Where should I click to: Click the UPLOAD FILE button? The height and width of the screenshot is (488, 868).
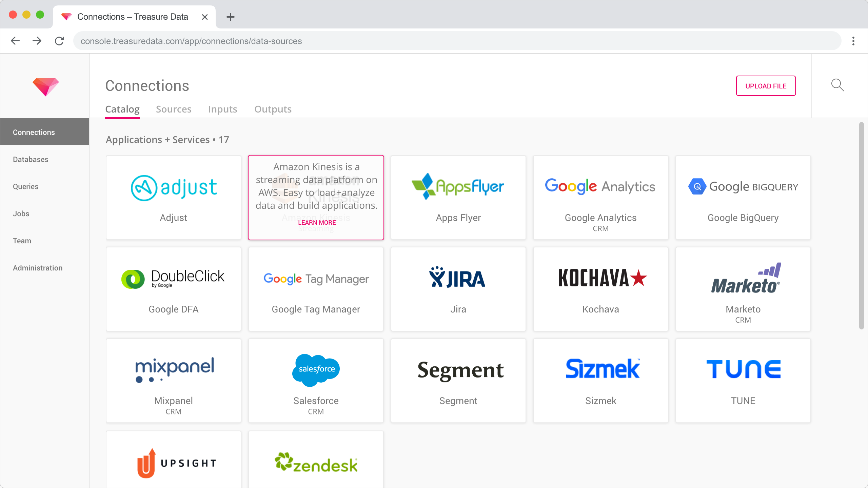point(766,86)
